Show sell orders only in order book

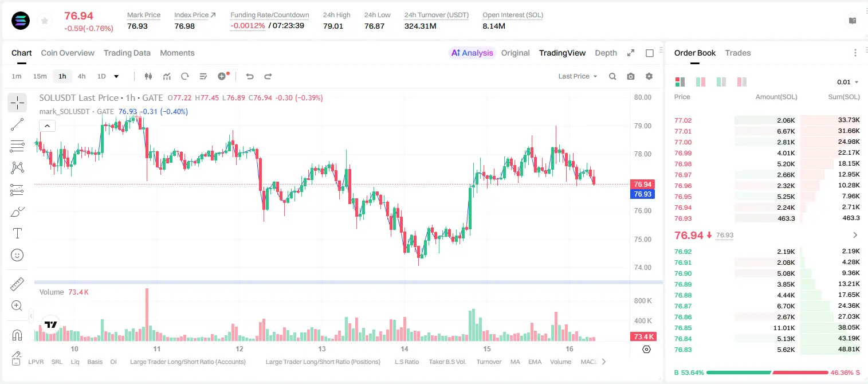(x=742, y=82)
